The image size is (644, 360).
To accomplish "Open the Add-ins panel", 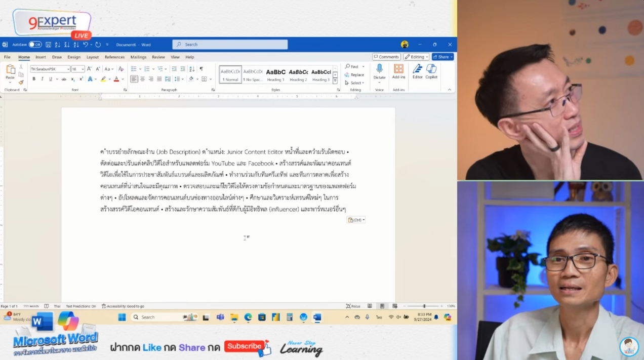I will coord(398,73).
